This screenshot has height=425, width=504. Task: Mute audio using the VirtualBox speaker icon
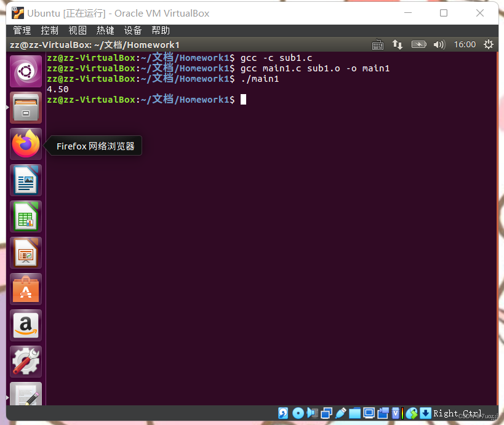[x=312, y=413]
